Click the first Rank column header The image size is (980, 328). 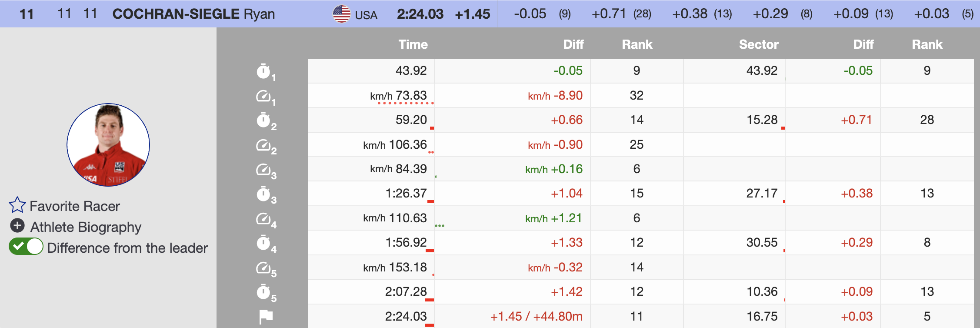(x=637, y=44)
